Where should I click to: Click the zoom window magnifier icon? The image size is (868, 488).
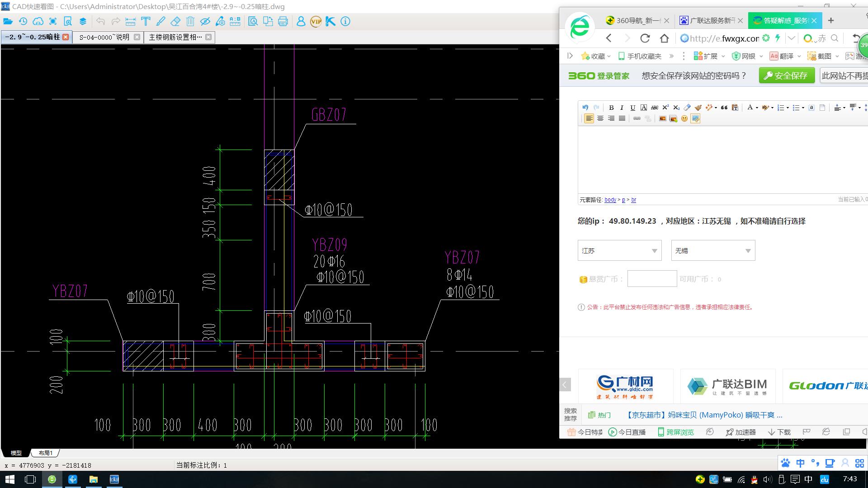click(68, 21)
